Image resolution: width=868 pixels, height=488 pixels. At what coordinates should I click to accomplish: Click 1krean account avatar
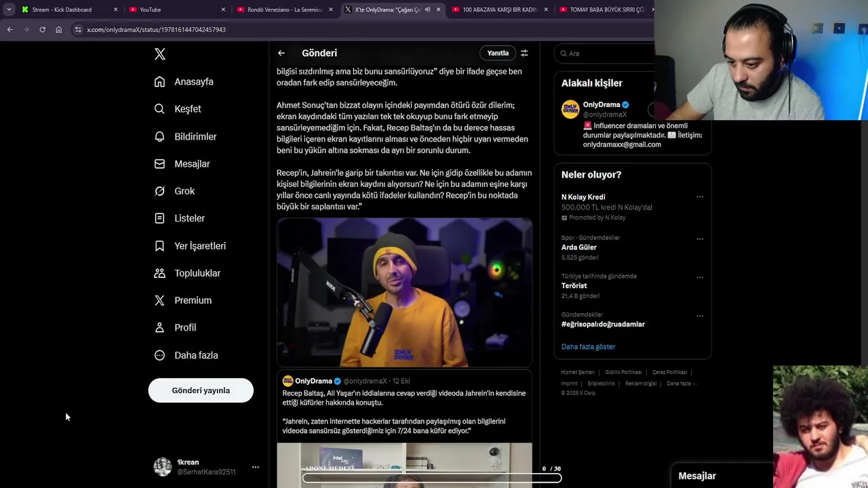click(x=163, y=466)
